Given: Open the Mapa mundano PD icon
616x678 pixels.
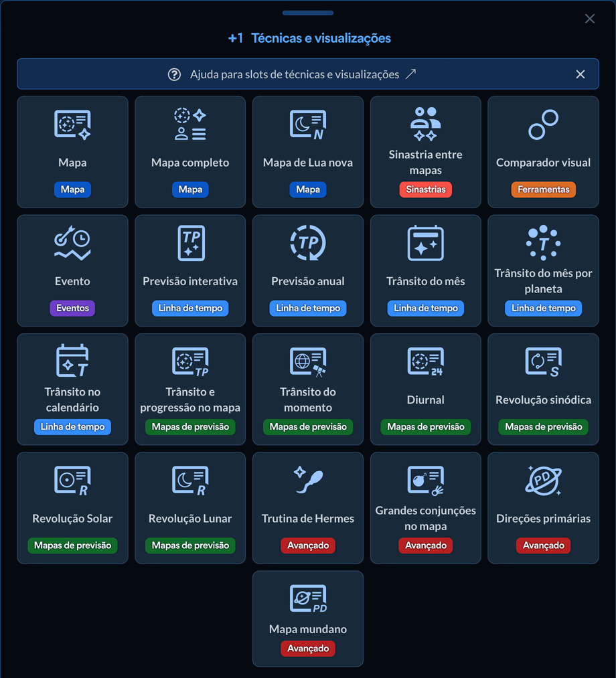Looking at the screenshot, I should click(308, 599).
